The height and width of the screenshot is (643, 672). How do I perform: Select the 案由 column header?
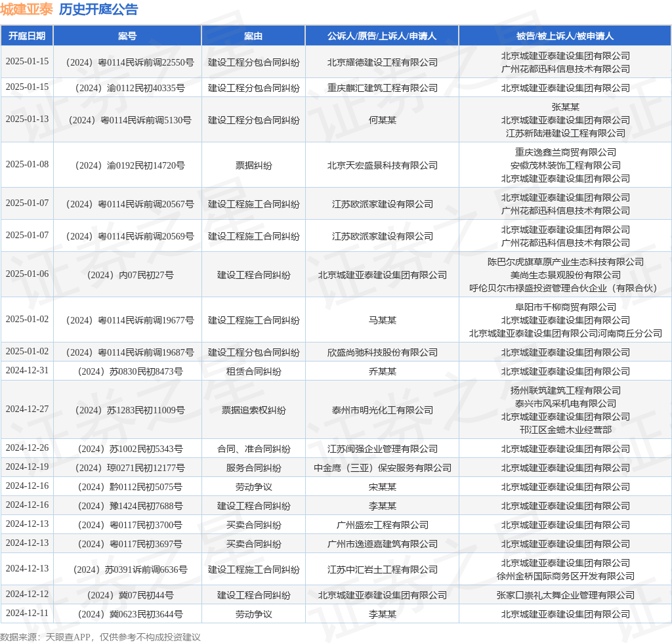click(253, 36)
